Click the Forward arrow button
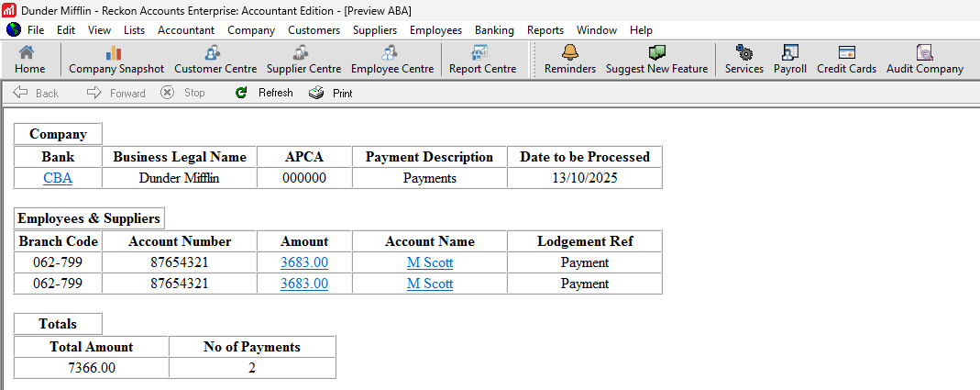Viewport: 980px width, 390px height. coord(116,93)
